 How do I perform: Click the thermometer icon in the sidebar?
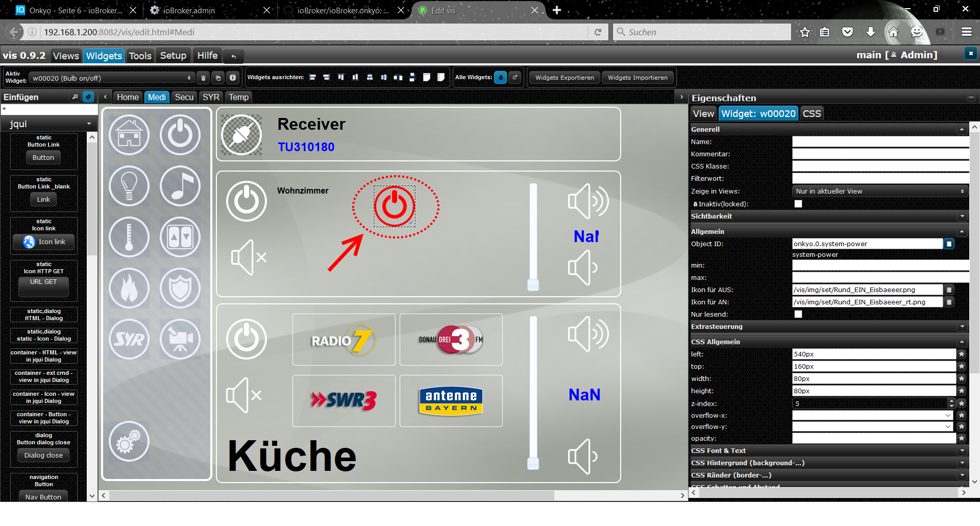coord(129,237)
